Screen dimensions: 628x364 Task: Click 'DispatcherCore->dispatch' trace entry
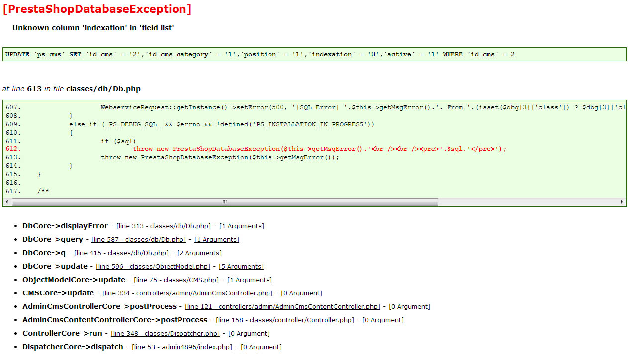pos(73,347)
